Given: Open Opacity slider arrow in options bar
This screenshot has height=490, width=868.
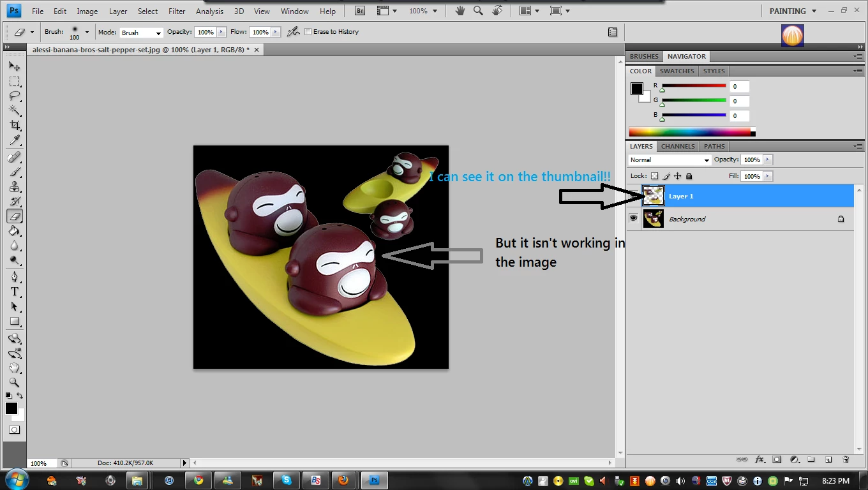Looking at the screenshot, I should click(221, 32).
